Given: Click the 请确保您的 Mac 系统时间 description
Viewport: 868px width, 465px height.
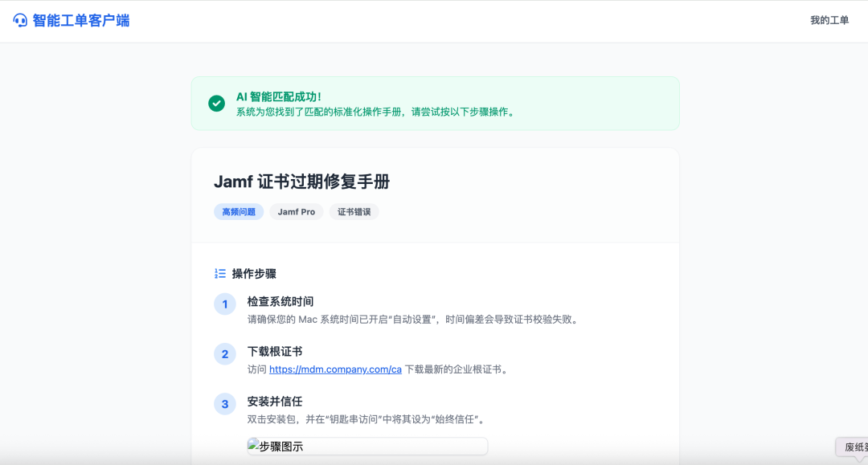Looking at the screenshot, I should [414, 320].
